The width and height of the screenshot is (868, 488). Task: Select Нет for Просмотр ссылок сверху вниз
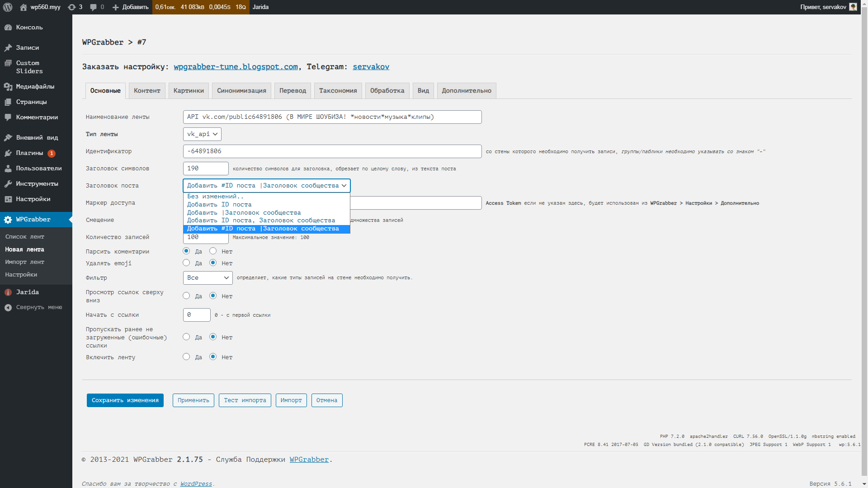coord(213,296)
